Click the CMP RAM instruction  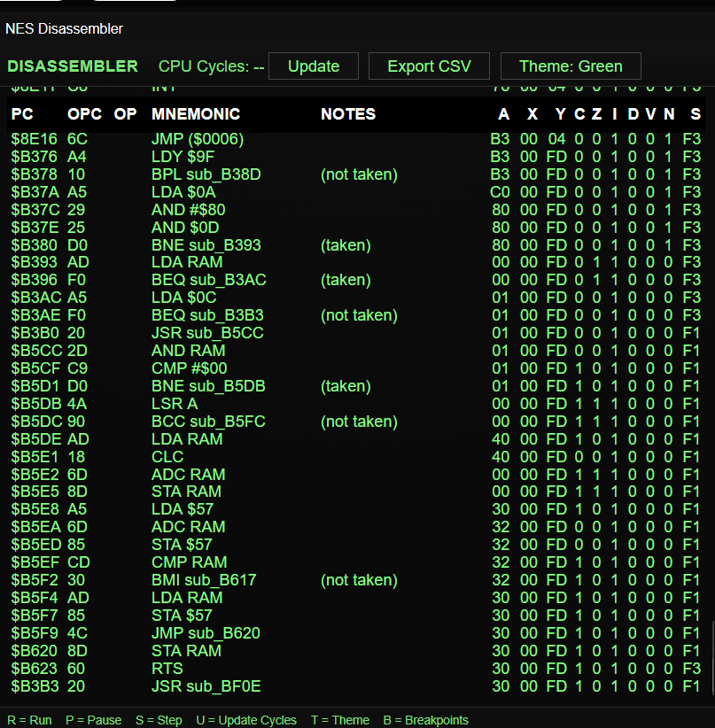(190, 562)
